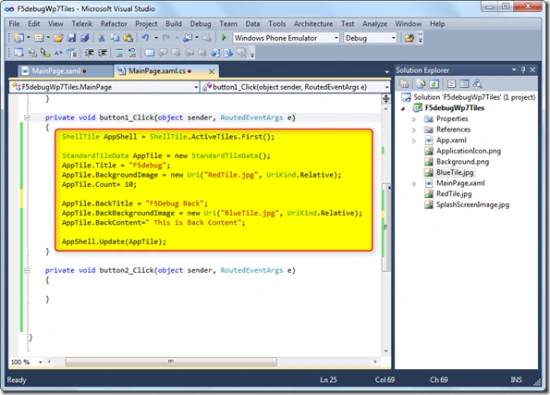Expand the Properties node

click(x=414, y=119)
